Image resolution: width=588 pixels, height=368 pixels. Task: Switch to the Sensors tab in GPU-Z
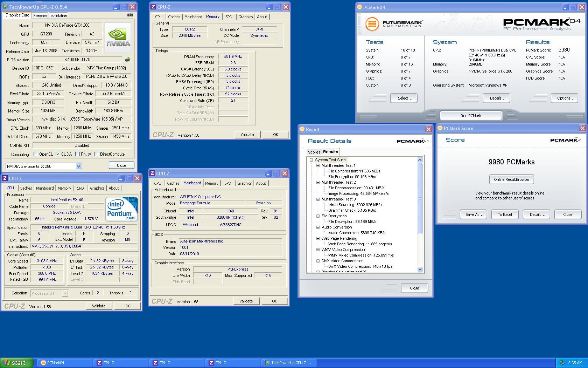[x=40, y=16]
